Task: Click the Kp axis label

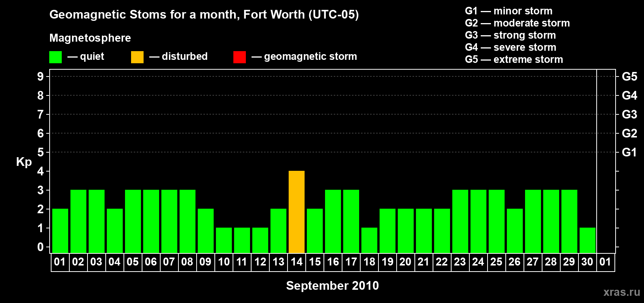Action: [x=24, y=162]
